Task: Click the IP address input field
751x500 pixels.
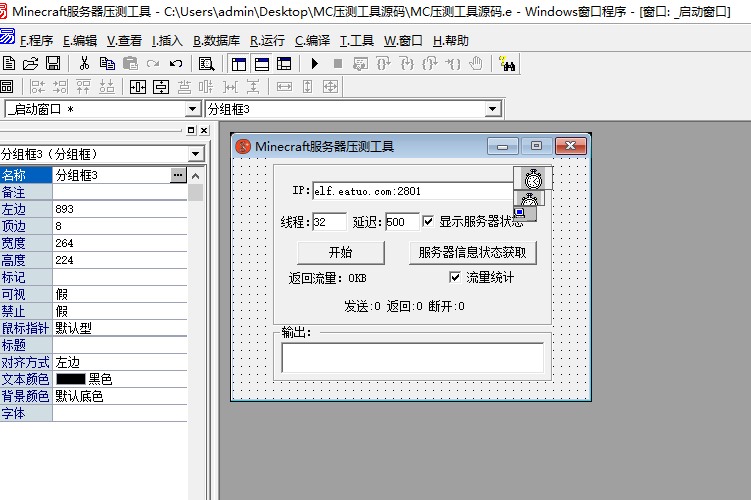Action: pos(413,191)
